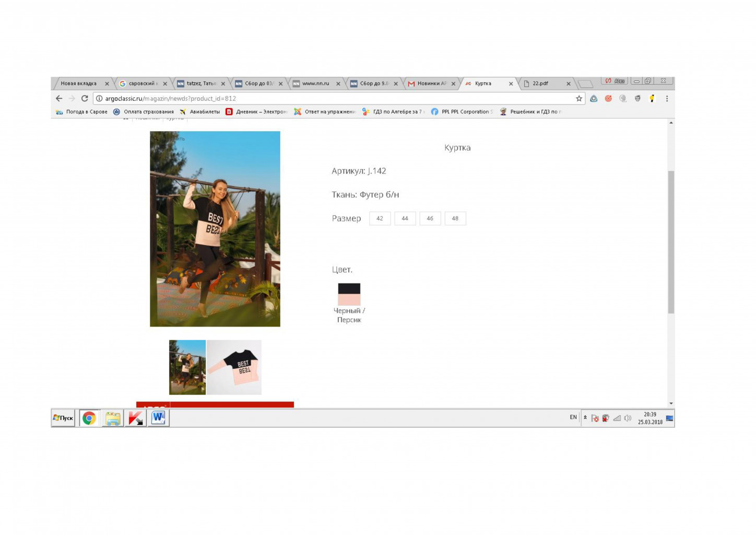
Task: Open the ГДЗ по Алгебре за 7 bookmark
Action: (394, 112)
